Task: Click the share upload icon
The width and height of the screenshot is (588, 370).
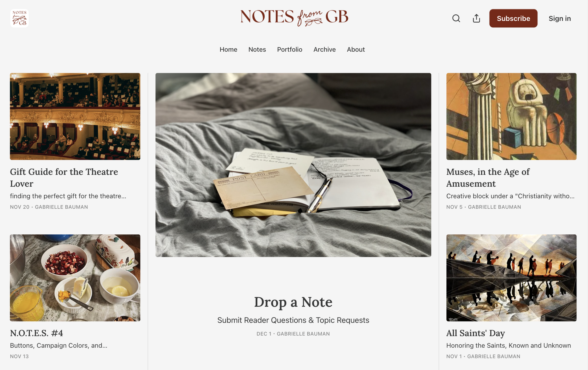Action: [x=476, y=18]
